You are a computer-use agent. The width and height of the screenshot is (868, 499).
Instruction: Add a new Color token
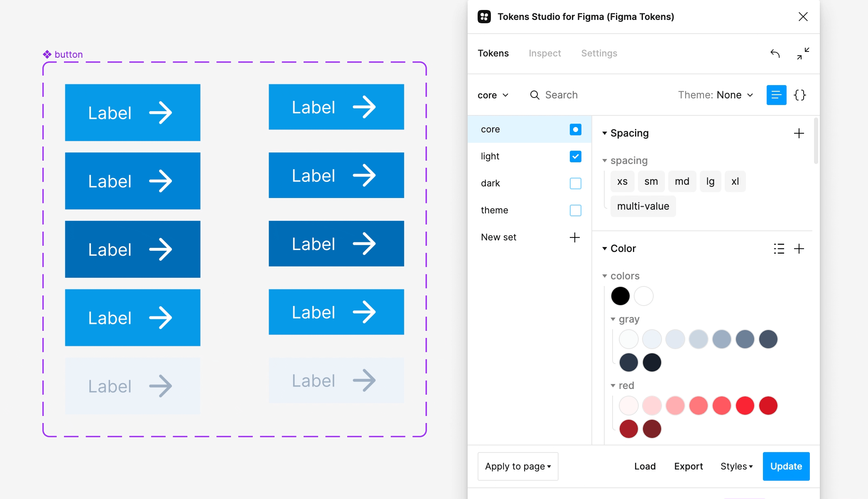pos(799,249)
